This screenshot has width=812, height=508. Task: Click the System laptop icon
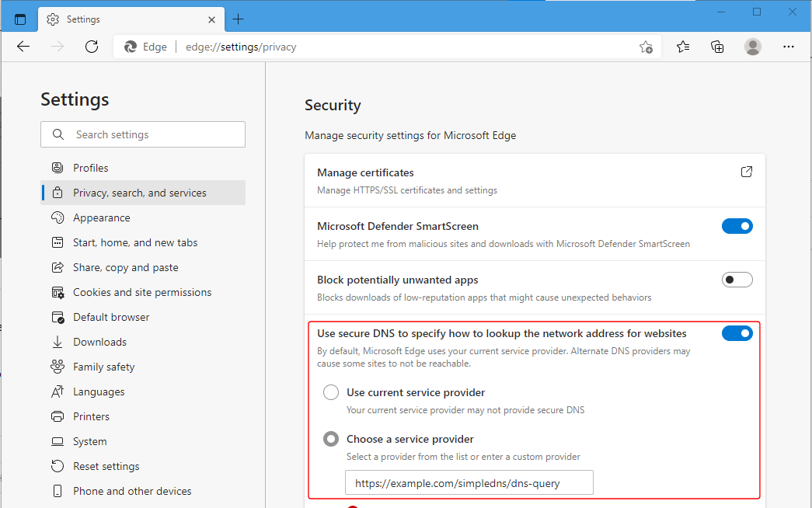58,441
